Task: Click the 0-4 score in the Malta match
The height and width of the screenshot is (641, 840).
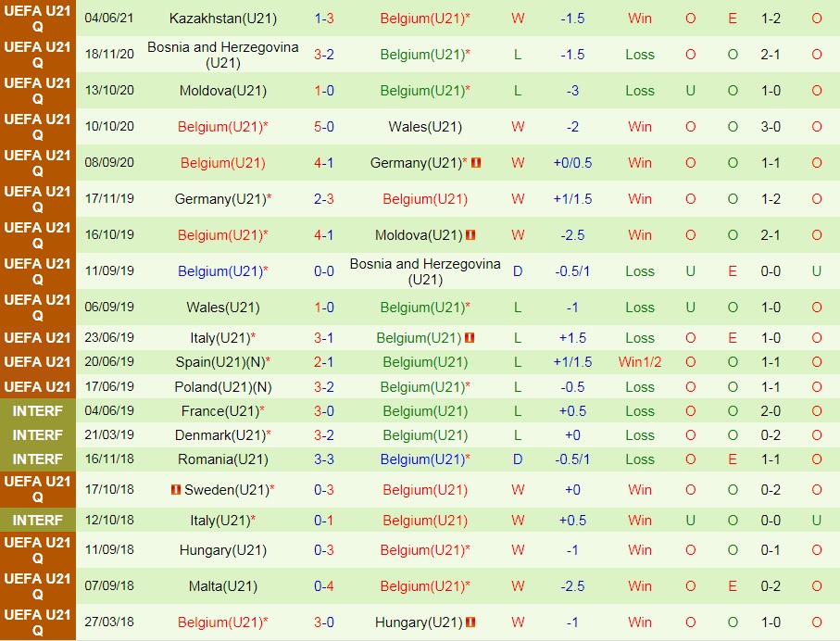Action: (324, 586)
